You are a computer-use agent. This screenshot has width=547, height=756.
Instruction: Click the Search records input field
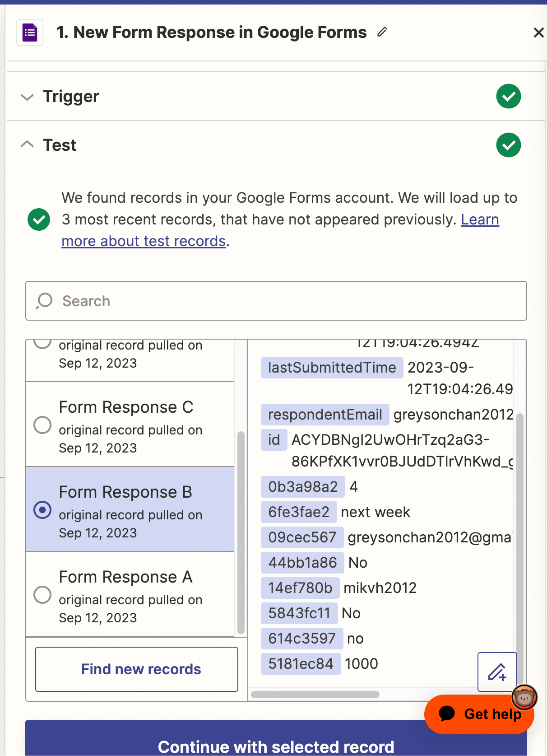point(276,301)
